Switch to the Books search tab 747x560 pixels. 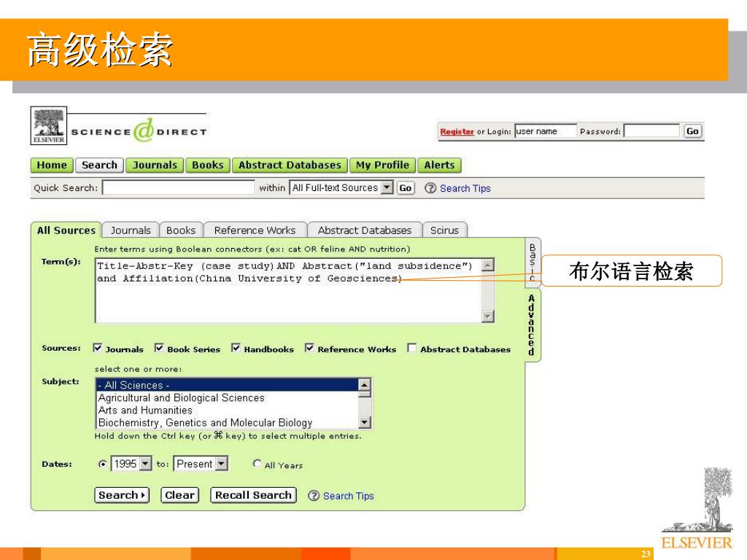(181, 230)
